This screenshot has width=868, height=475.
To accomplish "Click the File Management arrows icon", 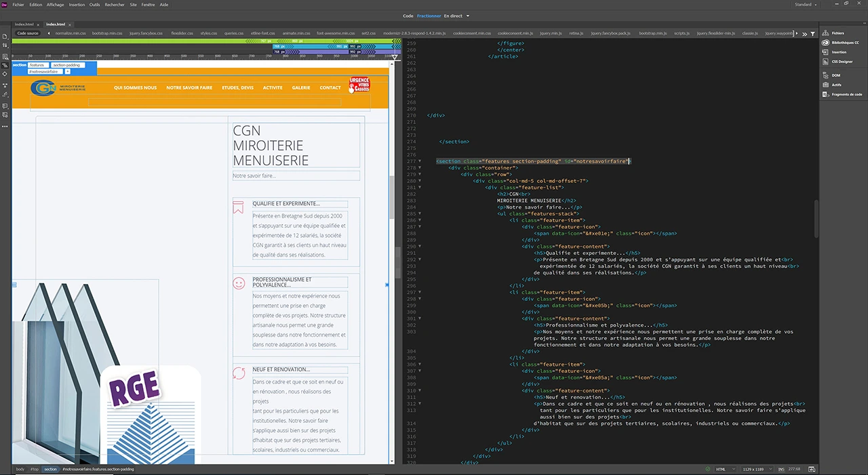I will tap(5, 45).
